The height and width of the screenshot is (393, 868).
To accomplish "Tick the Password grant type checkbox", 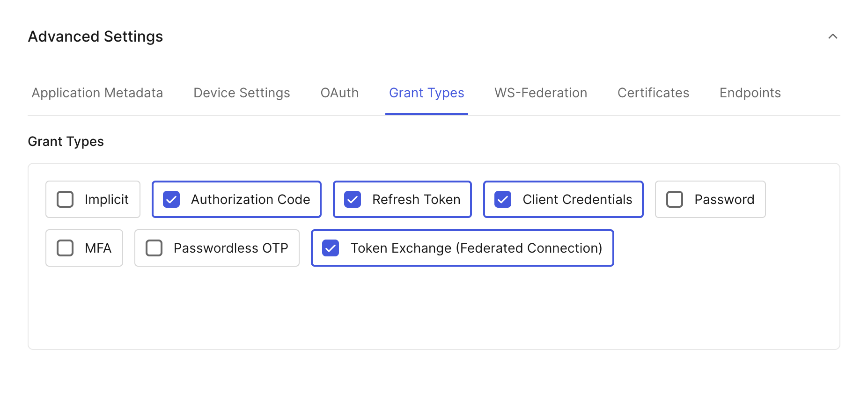I will 675,199.
